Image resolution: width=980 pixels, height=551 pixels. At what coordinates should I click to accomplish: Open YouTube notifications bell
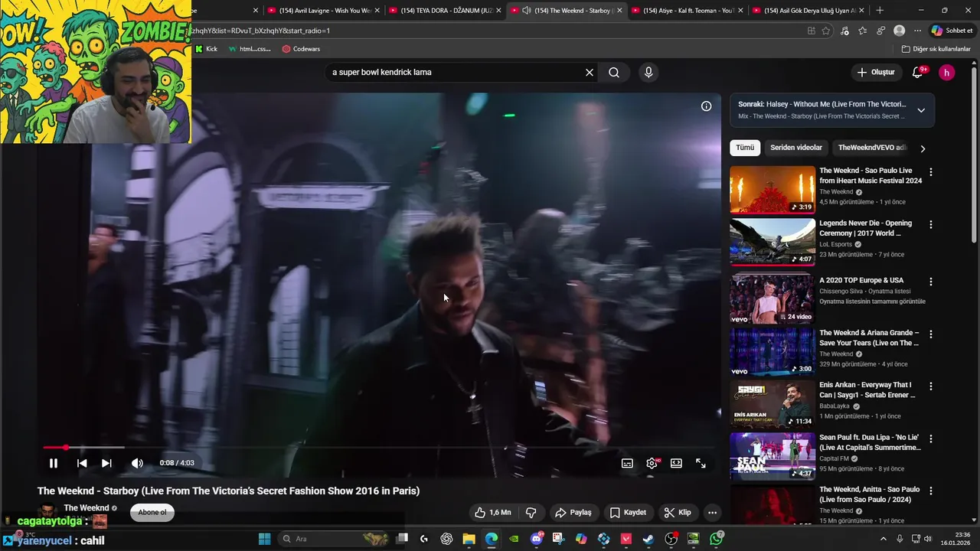[918, 72]
